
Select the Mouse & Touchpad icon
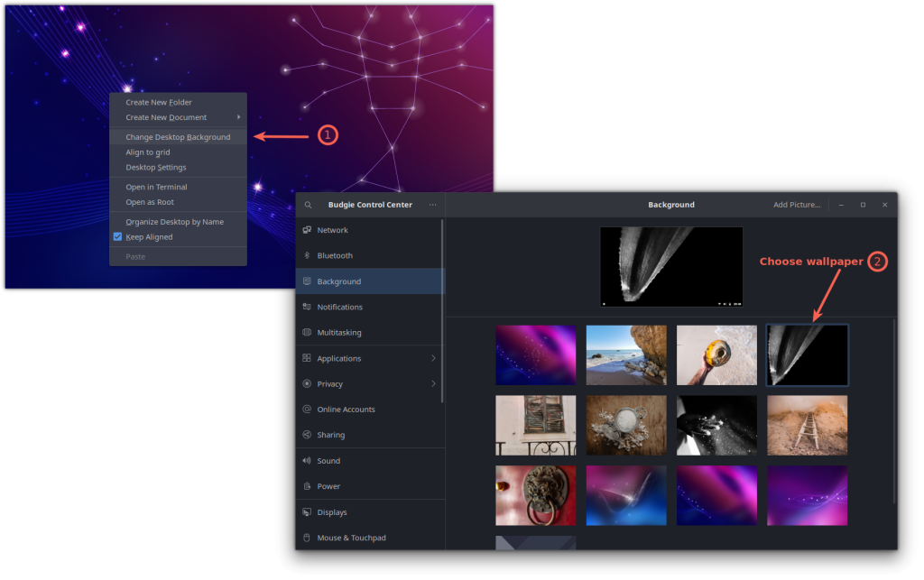[x=308, y=538]
